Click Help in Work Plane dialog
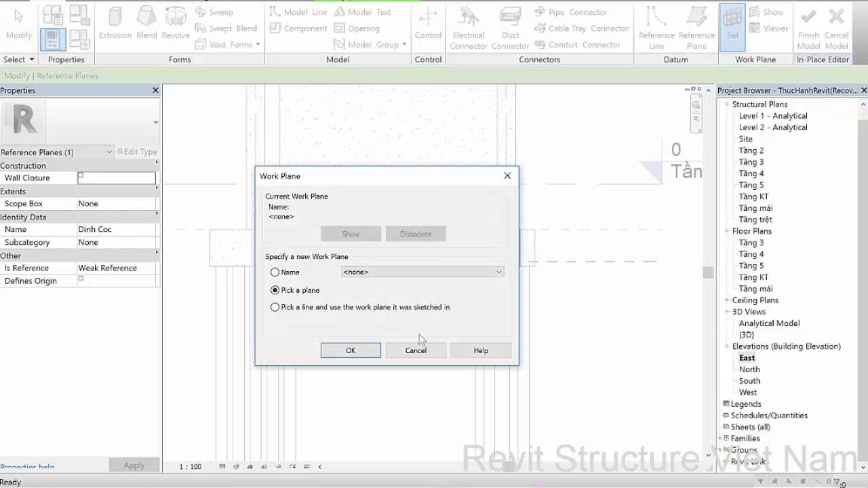Viewport: 868px width, 488px height. click(481, 350)
